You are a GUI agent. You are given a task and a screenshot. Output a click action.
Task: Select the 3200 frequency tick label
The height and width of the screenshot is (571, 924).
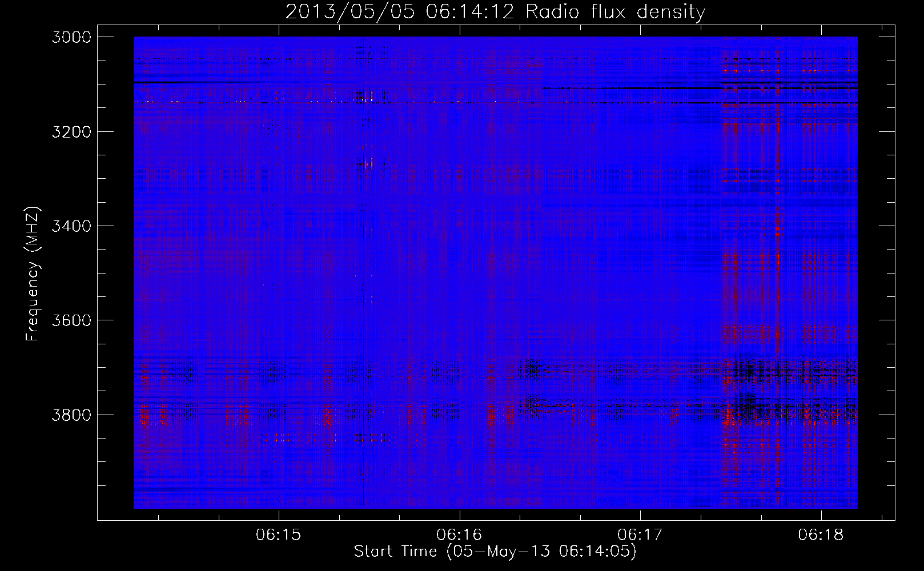71,132
